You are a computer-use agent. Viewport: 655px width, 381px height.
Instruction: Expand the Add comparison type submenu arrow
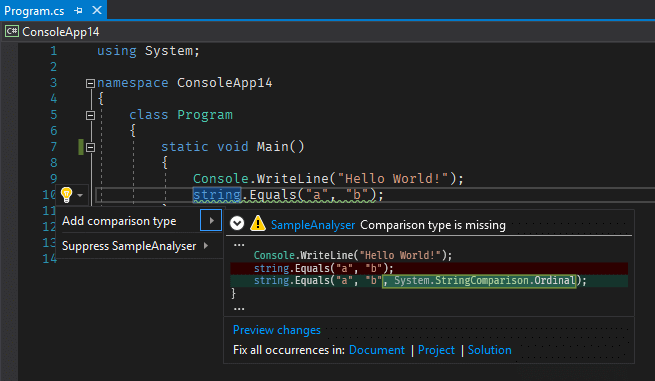click(211, 221)
